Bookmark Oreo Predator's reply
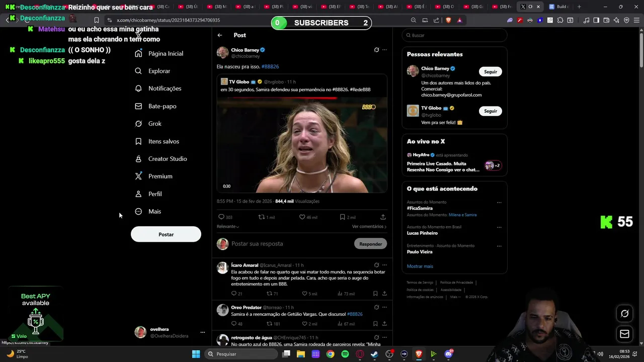Image resolution: width=644 pixels, height=362 pixels. [375, 324]
